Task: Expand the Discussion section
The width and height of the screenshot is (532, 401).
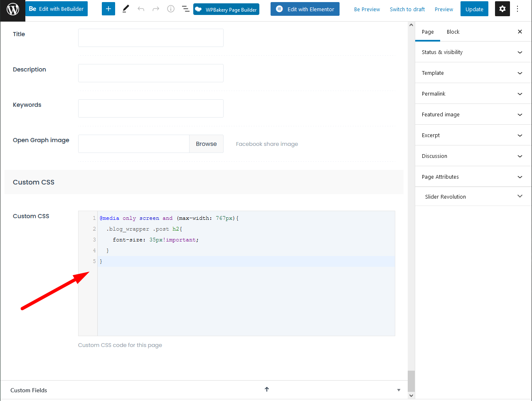Action: point(473,156)
